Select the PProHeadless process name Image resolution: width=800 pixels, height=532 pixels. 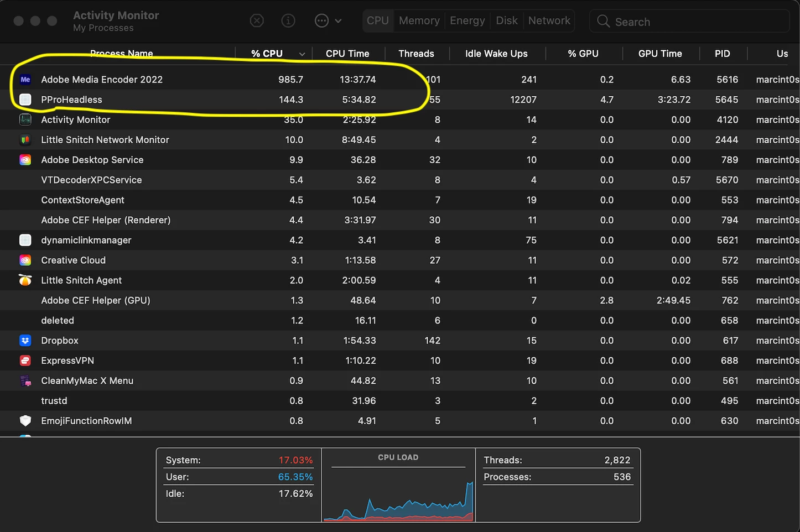click(71, 100)
